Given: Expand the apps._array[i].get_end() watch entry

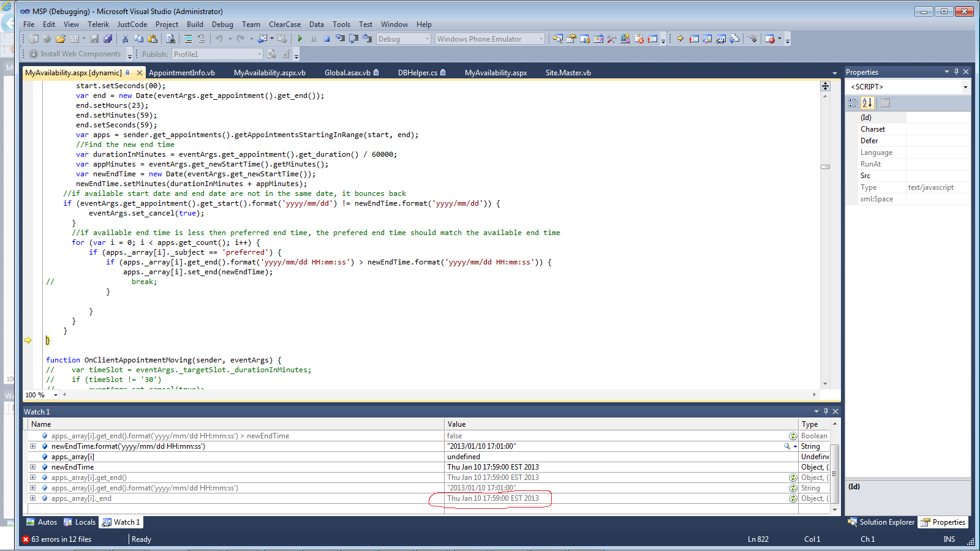Looking at the screenshot, I should coord(33,478).
